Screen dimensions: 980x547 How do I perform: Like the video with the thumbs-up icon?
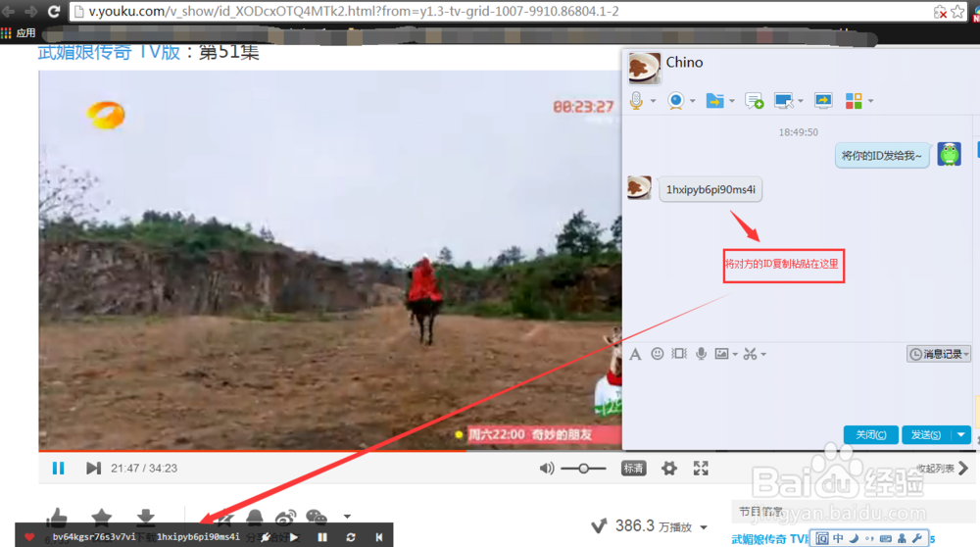coord(57,517)
